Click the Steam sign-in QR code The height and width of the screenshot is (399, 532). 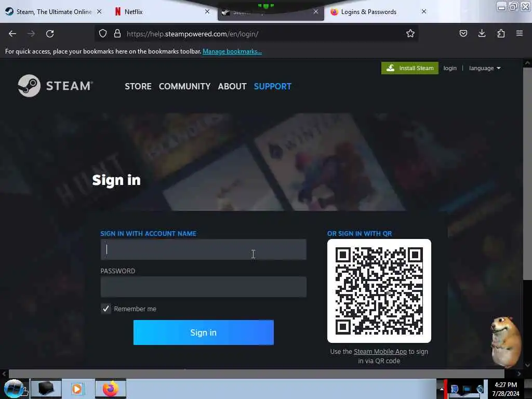(379, 291)
